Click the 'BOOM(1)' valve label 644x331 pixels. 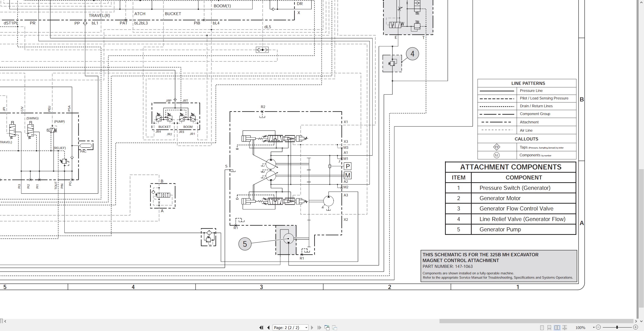coord(222,6)
